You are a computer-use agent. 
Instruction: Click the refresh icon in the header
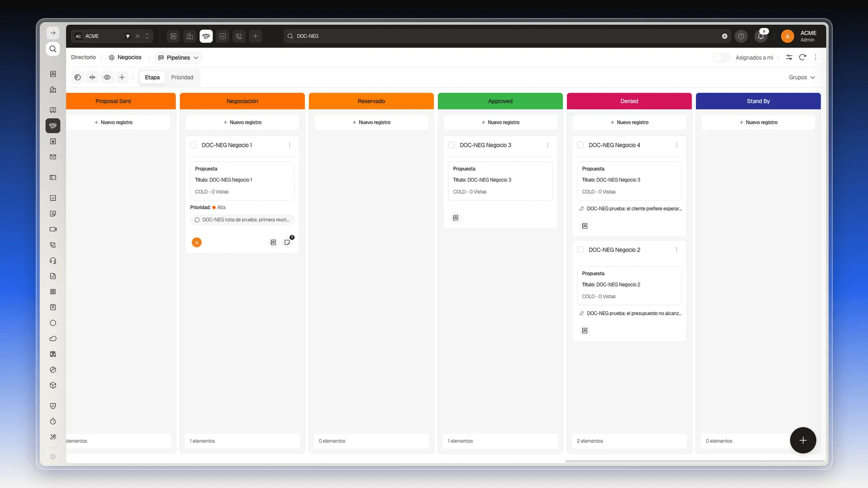[802, 57]
